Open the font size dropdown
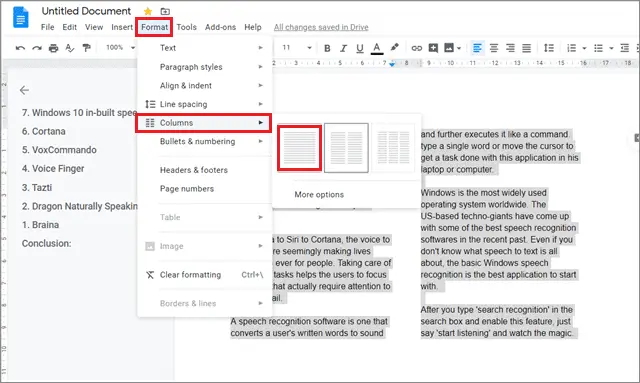This screenshot has width=640, height=383. point(297,48)
